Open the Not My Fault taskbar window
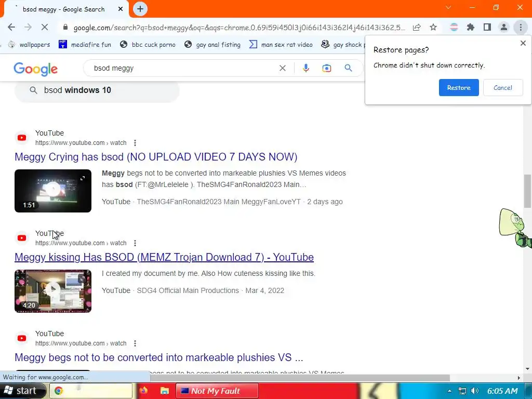Screen dimensions: 532x399 tap(217, 391)
